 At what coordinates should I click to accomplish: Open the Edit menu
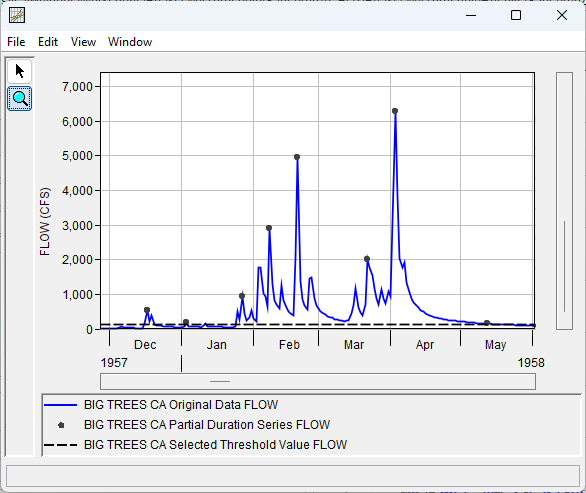pos(48,42)
